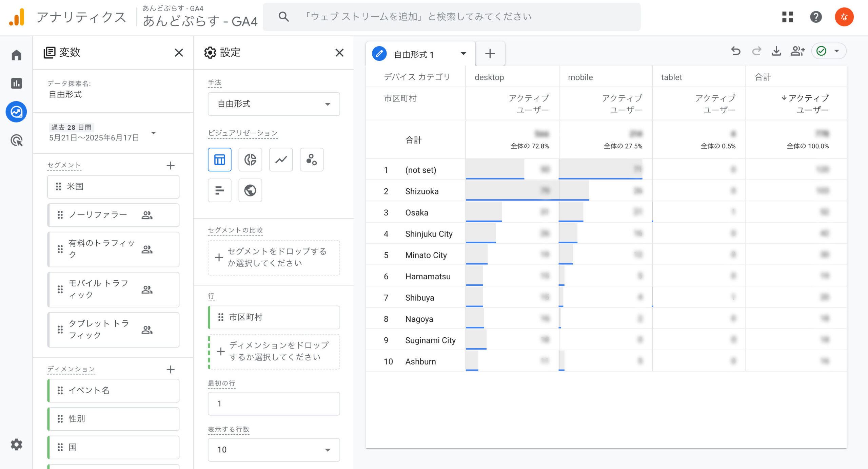Screen dimensions: 868x469
Task: Click the search magnifier icon
Action: coord(284,17)
